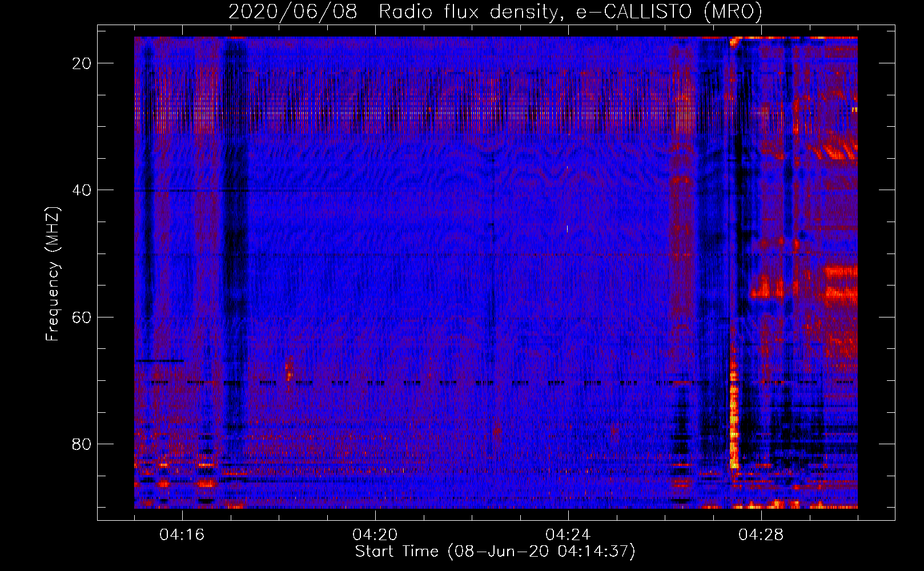Viewport: 924px width, 571px height.
Task: Click the 'Frequency (MHZ)' axis label
Action: [x=53, y=274]
